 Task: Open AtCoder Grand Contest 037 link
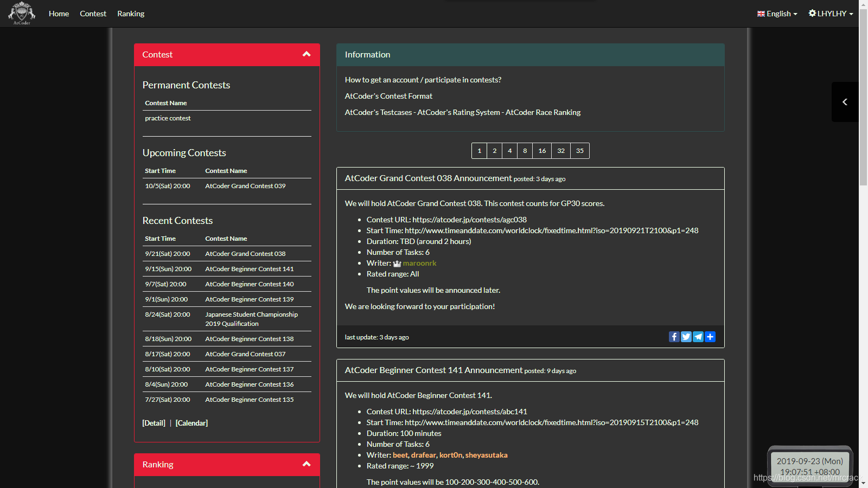pos(245,354)
